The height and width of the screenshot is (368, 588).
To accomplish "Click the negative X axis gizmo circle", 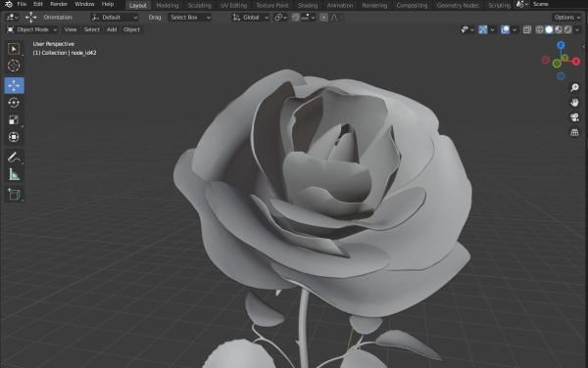I will click(546, 60).
